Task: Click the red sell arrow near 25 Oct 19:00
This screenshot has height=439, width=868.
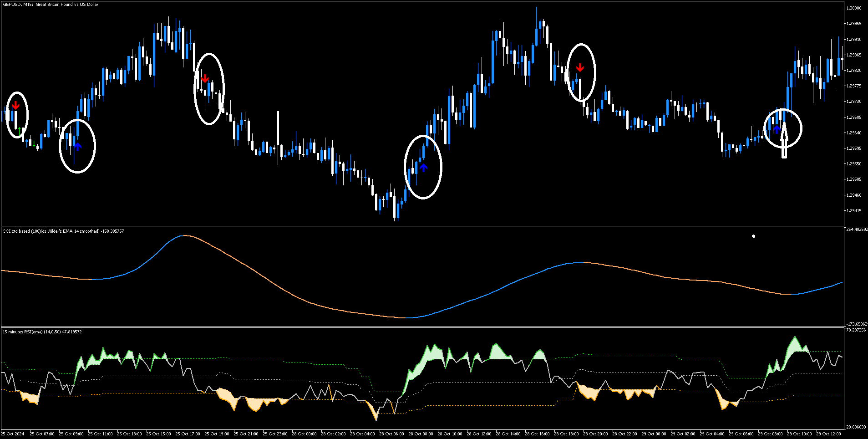Action: tap(205, 78)
